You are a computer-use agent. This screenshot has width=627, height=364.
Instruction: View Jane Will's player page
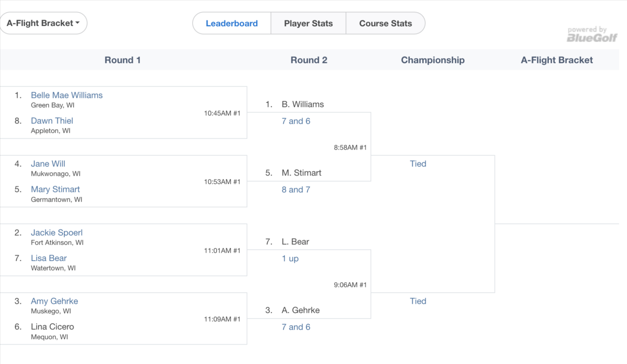(x=48, y=164)
